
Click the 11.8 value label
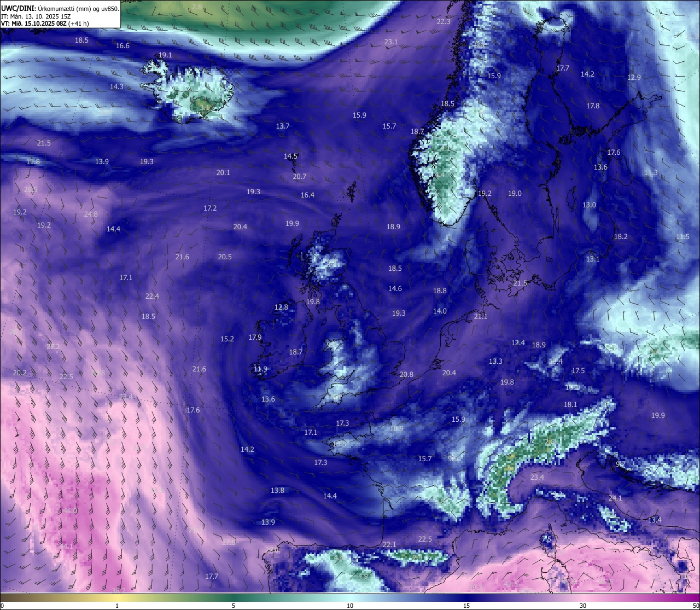point(33,162)
